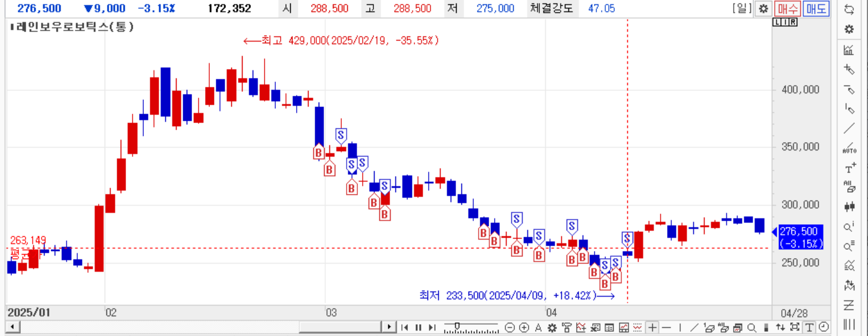868x336 pixels.
Task: Click the eraser icon labeled 1
Action: click(709, 327)
